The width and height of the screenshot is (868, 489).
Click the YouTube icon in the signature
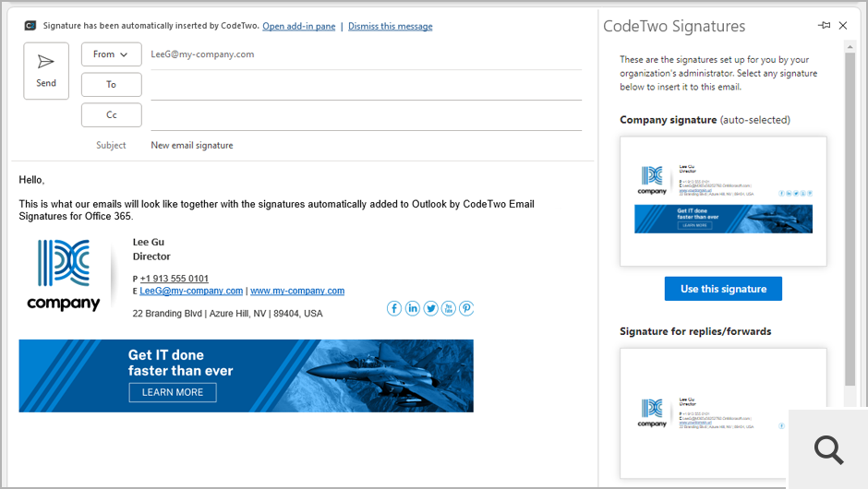pos(449,308)
